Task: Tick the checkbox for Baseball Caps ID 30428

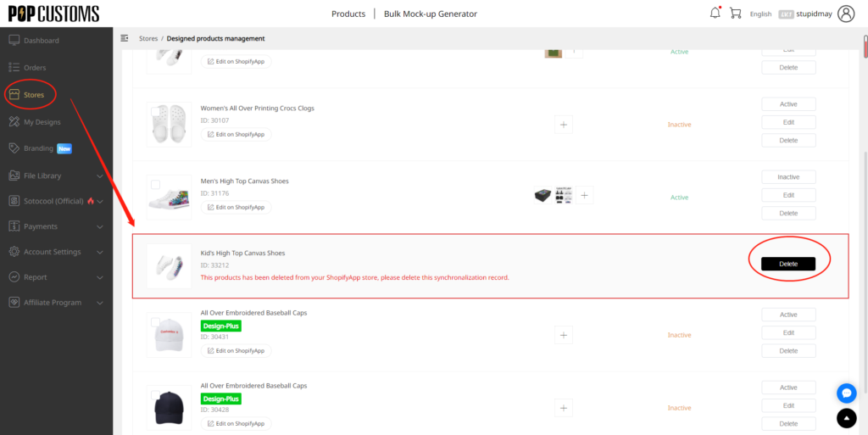Action: point(156,395)
